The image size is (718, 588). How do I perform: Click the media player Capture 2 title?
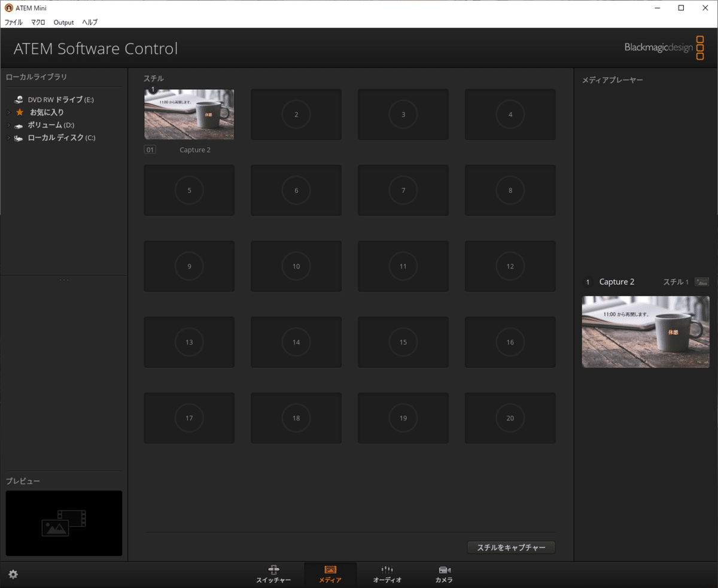pyautogui.click(x=617, y=282)
